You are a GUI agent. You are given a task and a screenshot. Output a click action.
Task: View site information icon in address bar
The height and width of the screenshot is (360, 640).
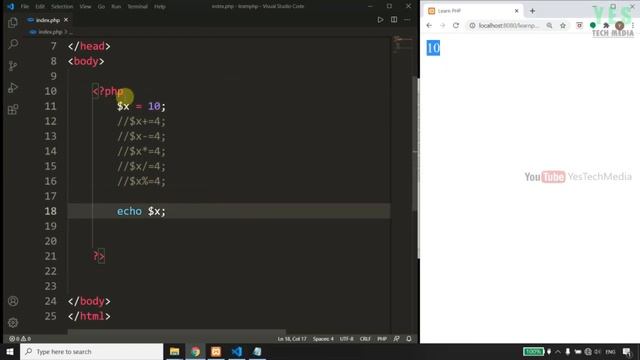click(x=472, y=25)
